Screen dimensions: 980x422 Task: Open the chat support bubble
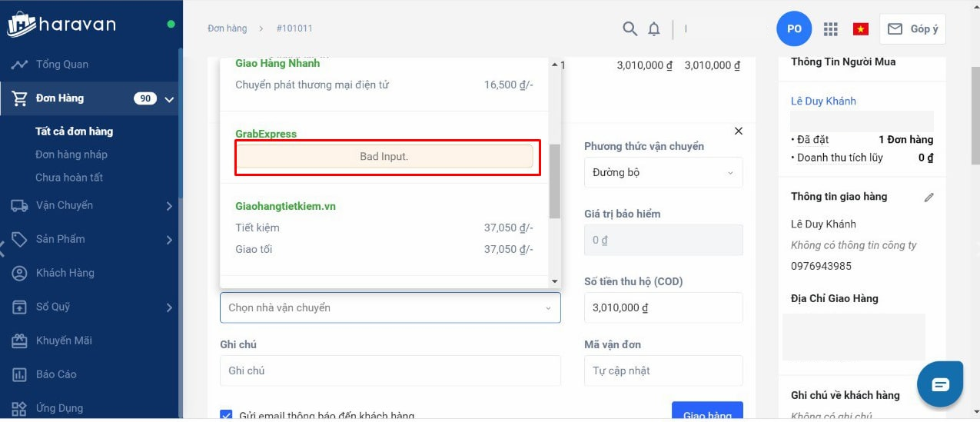pyautogui.click(x=940, y=384)
